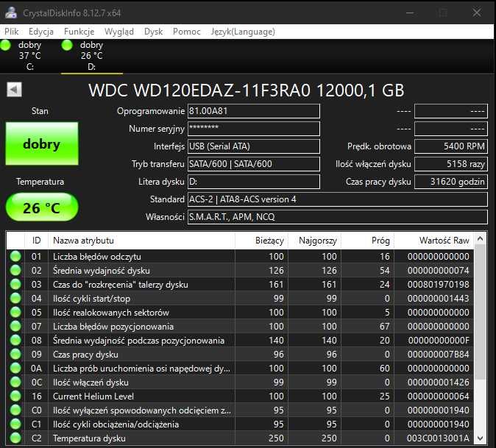Click the 26 °C temperature button
This screenshot has width=496, height=448.
(42, 207)
